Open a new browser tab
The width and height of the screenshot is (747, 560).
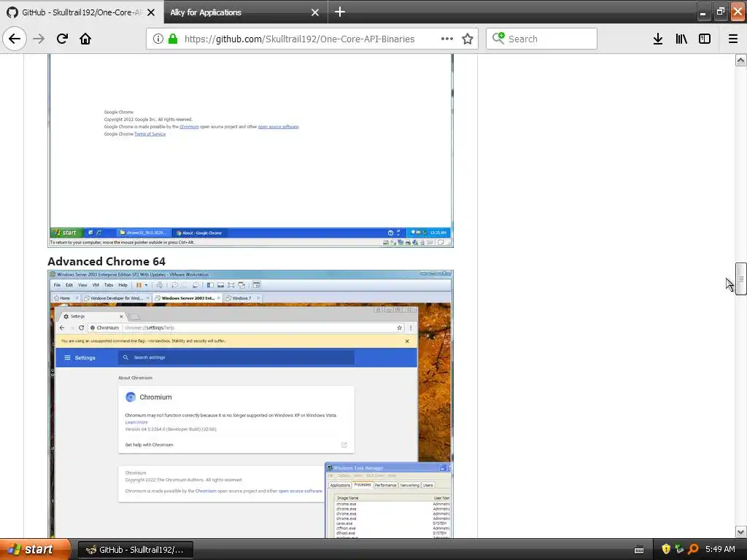tap(340, 12)
